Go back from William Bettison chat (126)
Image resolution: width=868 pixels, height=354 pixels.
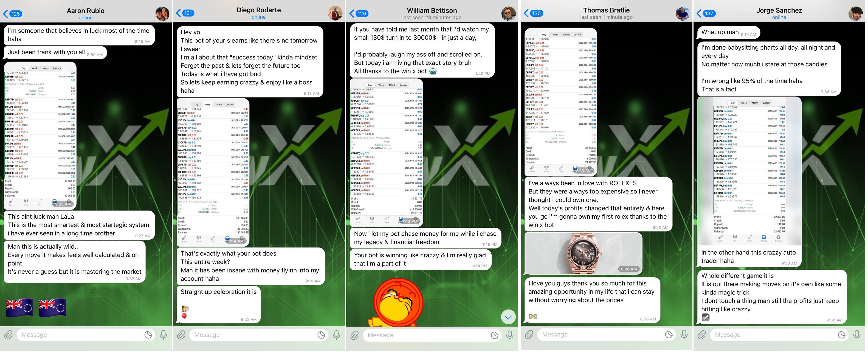tap(359, 13)
